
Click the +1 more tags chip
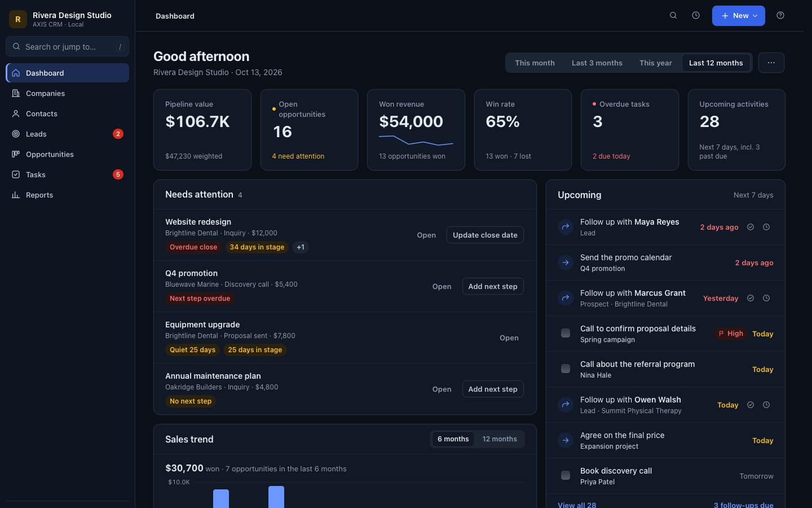click(301, 247)
